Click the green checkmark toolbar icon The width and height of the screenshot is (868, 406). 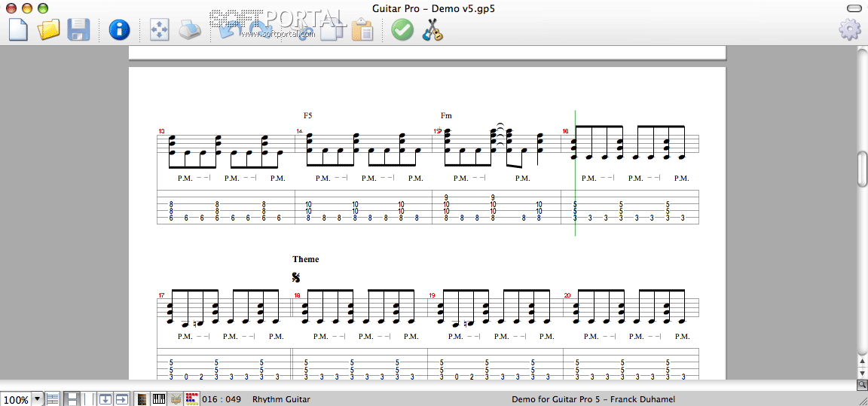[402, 29]
